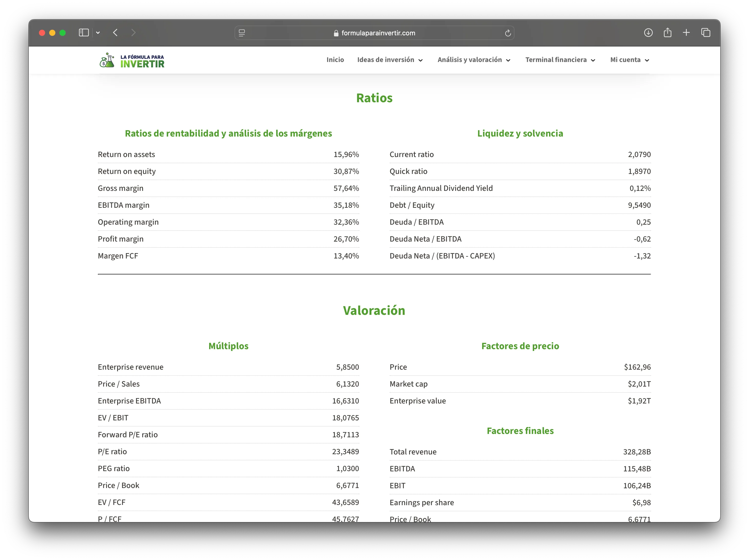
Task: Select the 26,70% Profit margin value
Action: click(346, 239)
